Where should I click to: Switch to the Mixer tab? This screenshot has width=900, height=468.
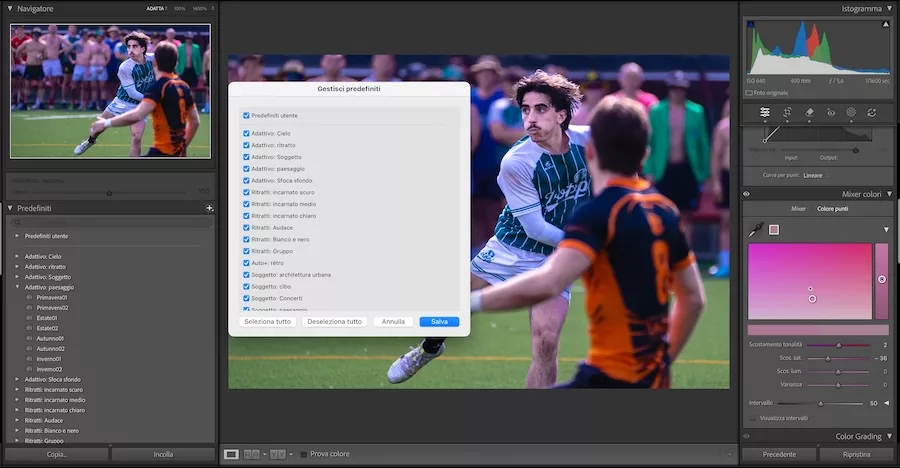click(798, 209)
